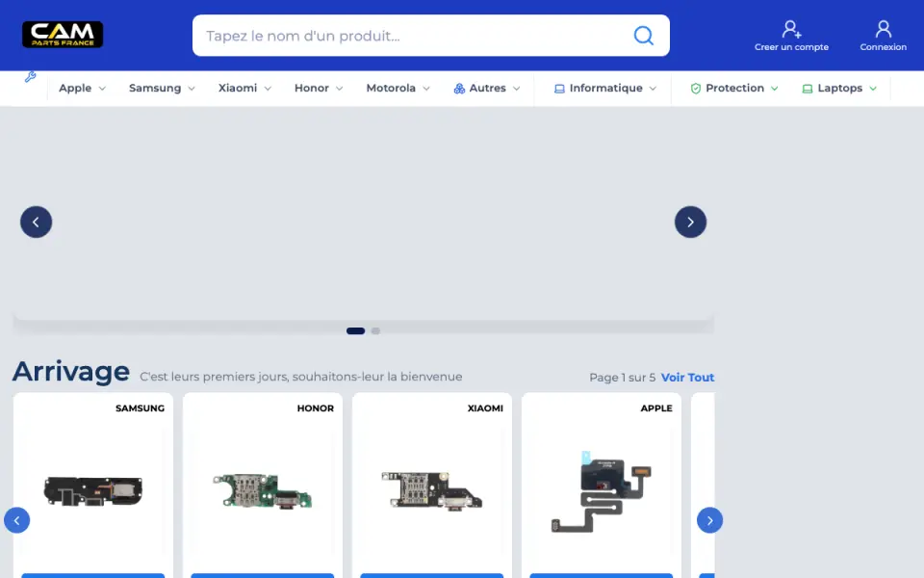Open the Informatique category menu
924x578 pixels.
click(x=605, y=88)
